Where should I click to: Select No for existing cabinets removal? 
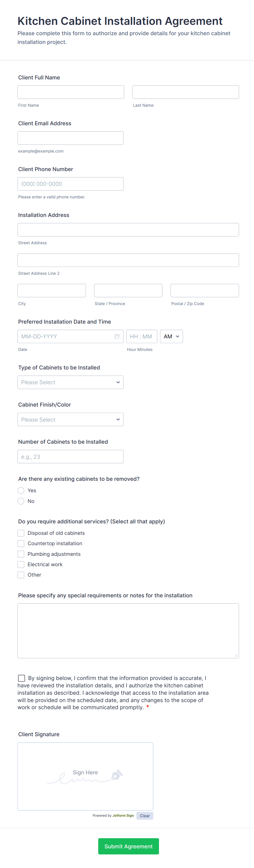(x=21, y=501)
